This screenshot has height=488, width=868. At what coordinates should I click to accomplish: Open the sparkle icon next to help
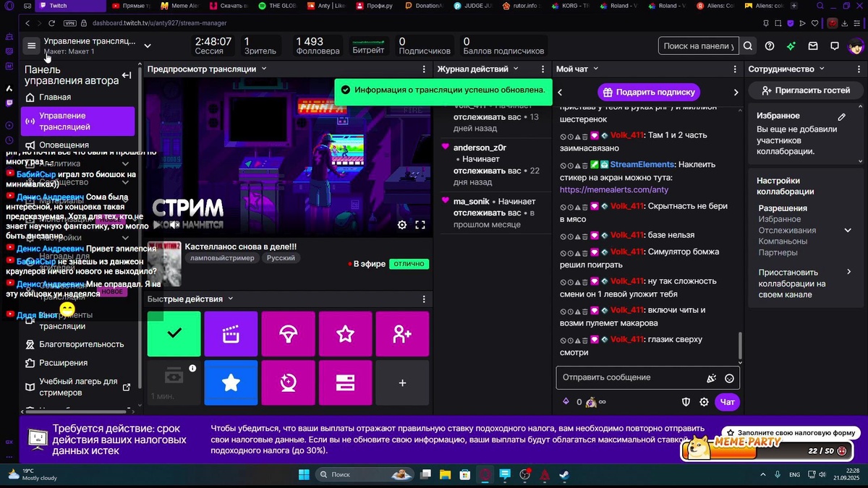pos(791,46)
